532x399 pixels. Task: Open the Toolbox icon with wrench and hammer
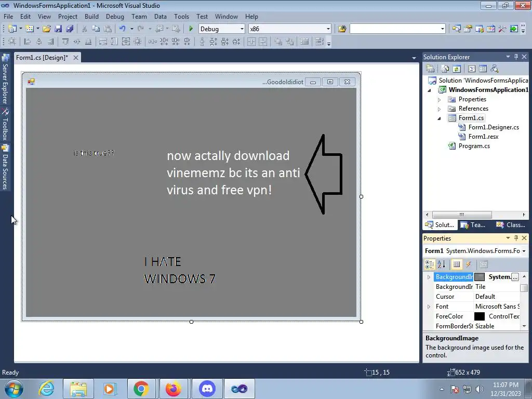[502, 29]
